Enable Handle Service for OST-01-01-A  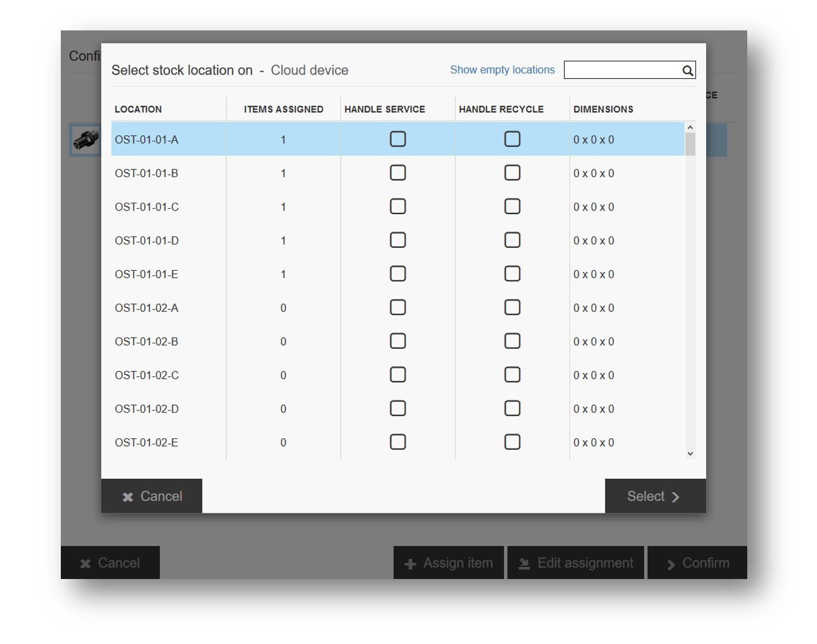click(398, 139)
